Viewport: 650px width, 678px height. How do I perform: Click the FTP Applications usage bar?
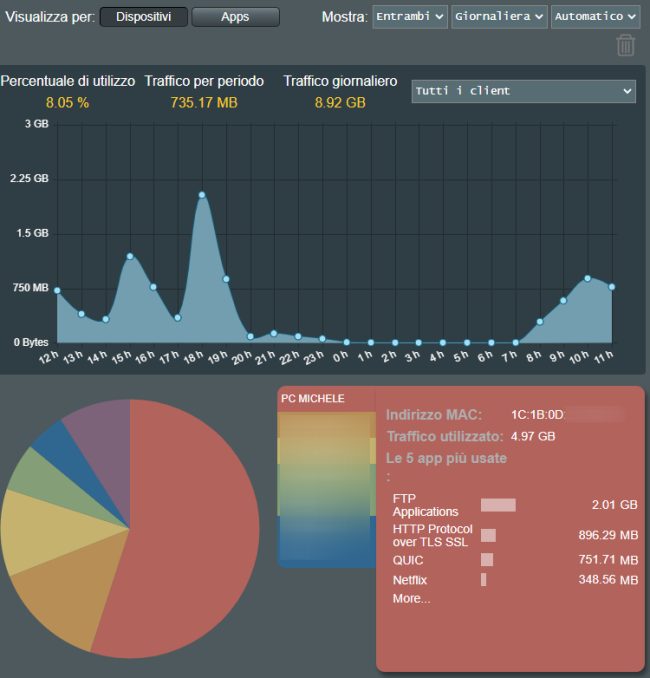click(x=498, y=505)
